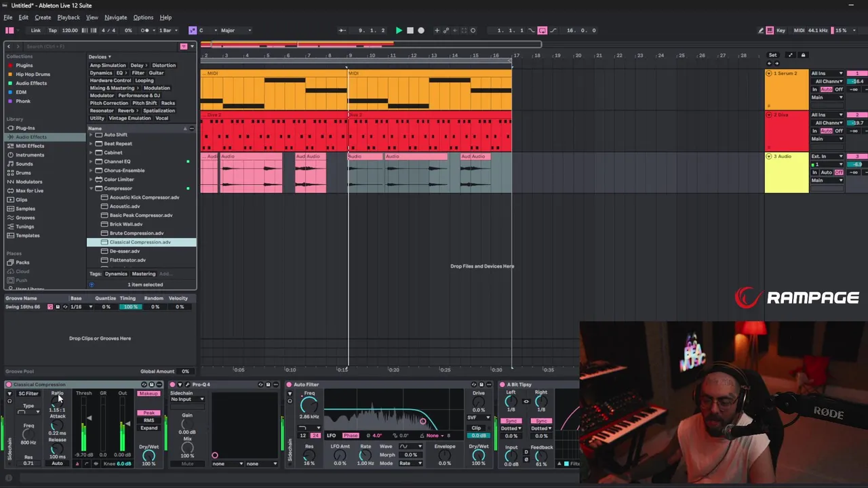Open Clips category in browser
The height and width of the screenshot is (488, 868).
point(22,200)
